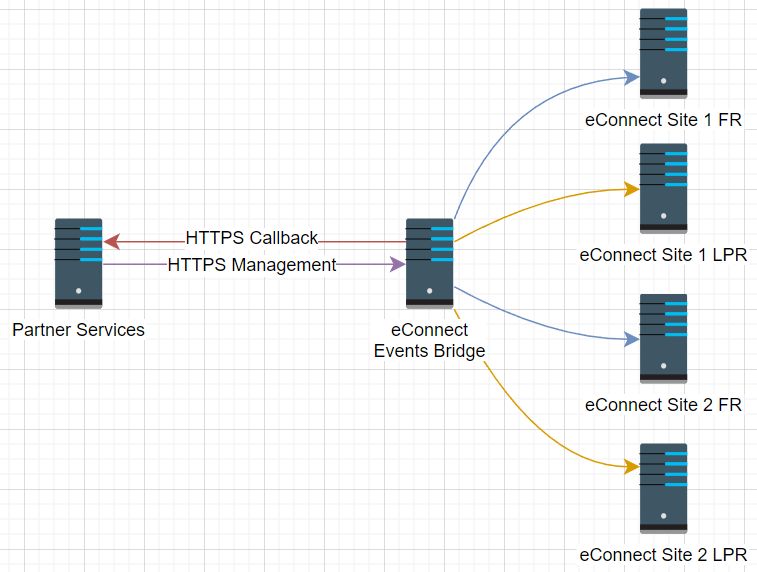Click the "eConnect Site 1 LPR" label
Image resolution: width=757 pixels, height=572 pixels.
(x=663, y=255)
